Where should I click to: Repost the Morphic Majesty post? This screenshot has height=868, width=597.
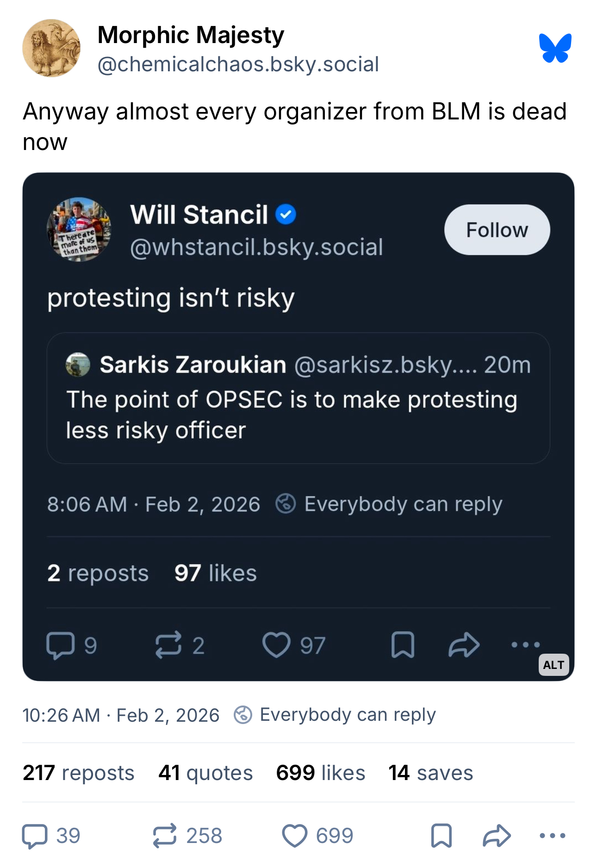coord(165,836)
